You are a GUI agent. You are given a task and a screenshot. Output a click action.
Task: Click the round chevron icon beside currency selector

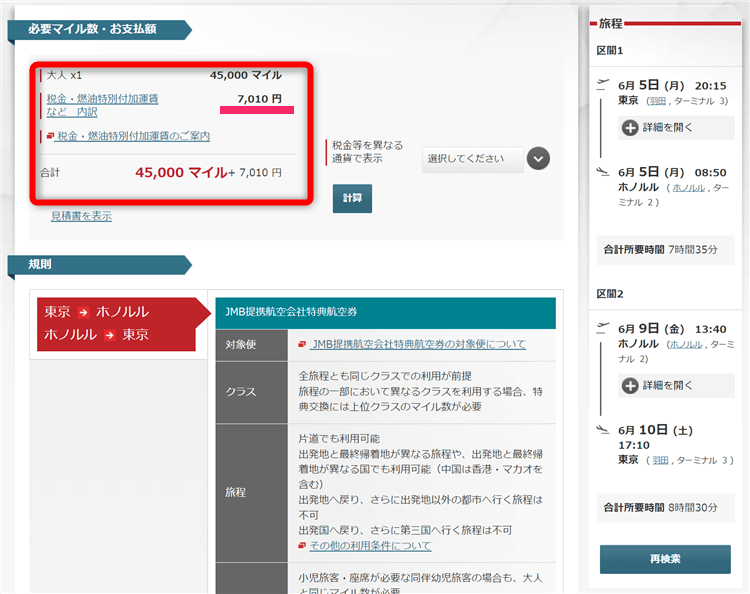coord(538,158)
